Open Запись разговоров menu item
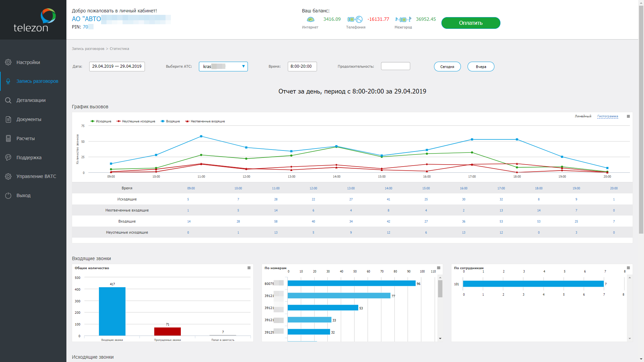Viewport: 644px width, 362px height. 37,81
